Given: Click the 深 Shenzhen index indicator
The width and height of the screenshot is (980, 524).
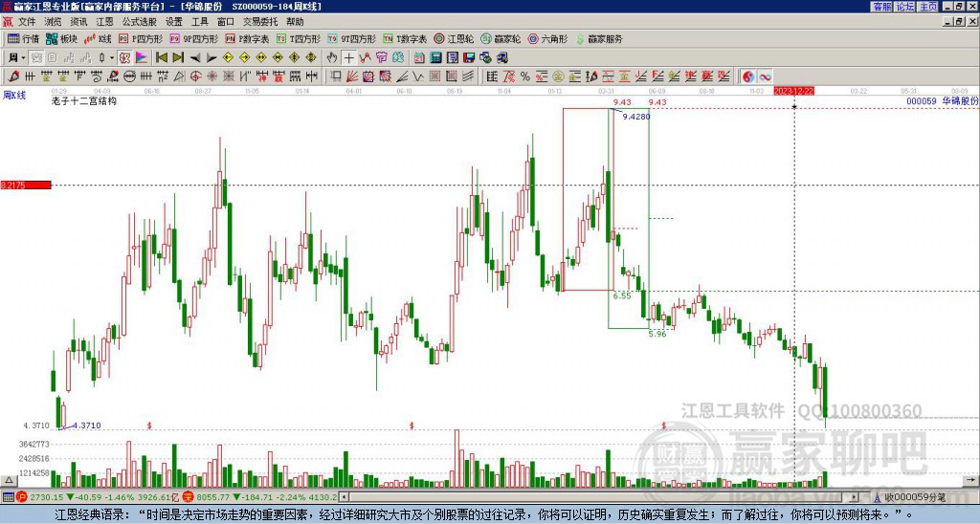Looking at the screenshot, I should click(189, 497).
